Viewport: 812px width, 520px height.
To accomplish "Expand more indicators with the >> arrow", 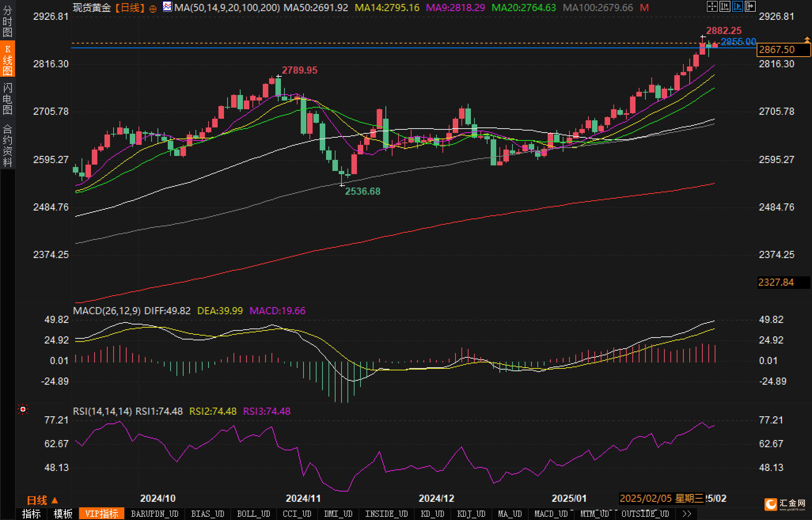I will tap(687, 514).
